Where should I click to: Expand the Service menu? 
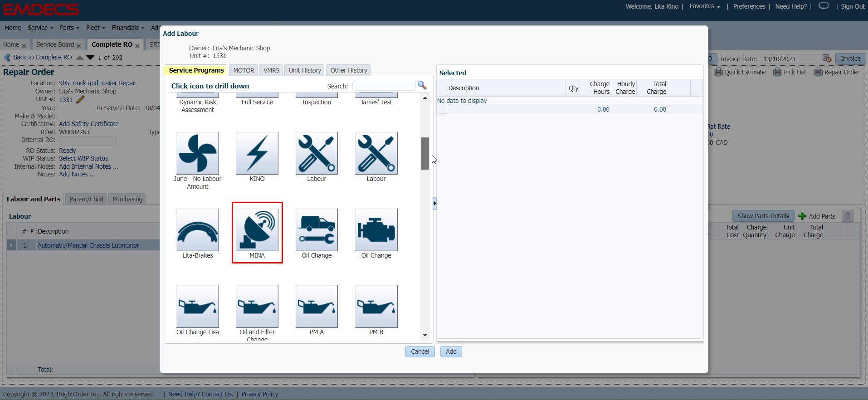point(40,28)
